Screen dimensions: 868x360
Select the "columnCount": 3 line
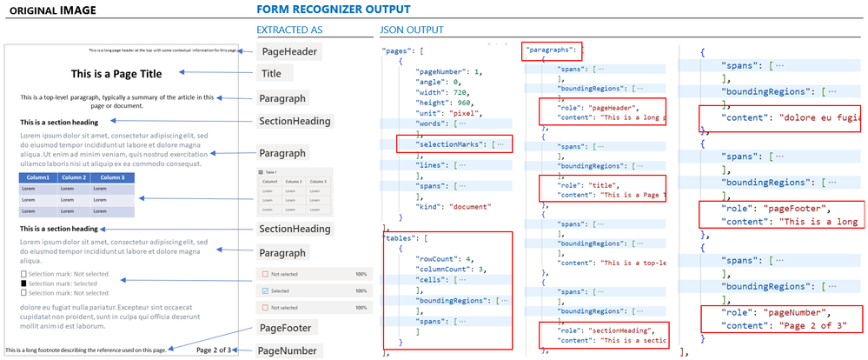[x=449, y=270]
